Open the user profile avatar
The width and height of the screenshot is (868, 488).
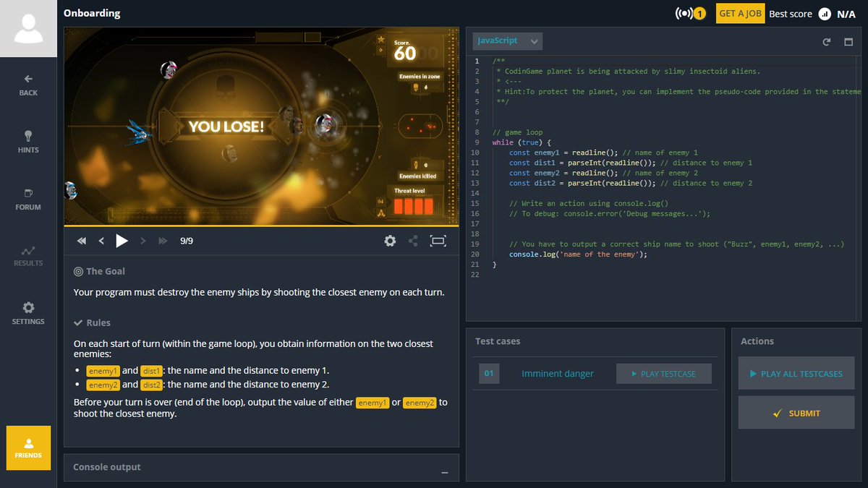(x=28, y=28)
